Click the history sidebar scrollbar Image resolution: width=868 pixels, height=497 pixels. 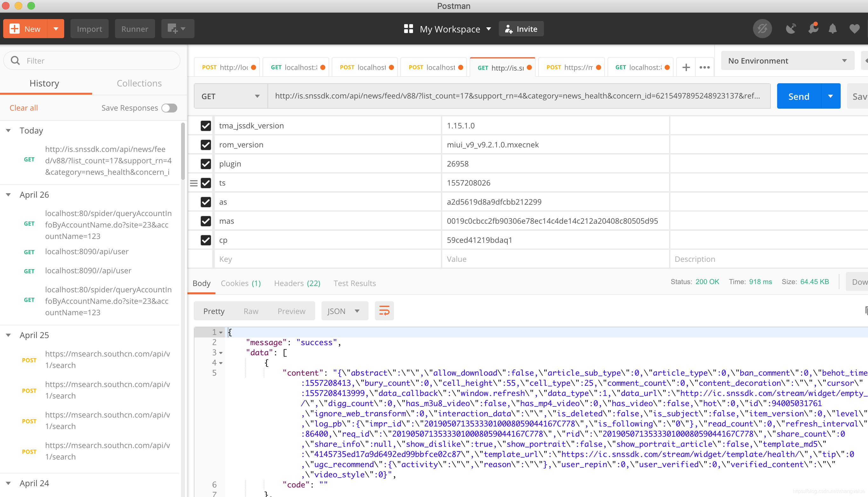pyautogui.click(x=183, y=152)
